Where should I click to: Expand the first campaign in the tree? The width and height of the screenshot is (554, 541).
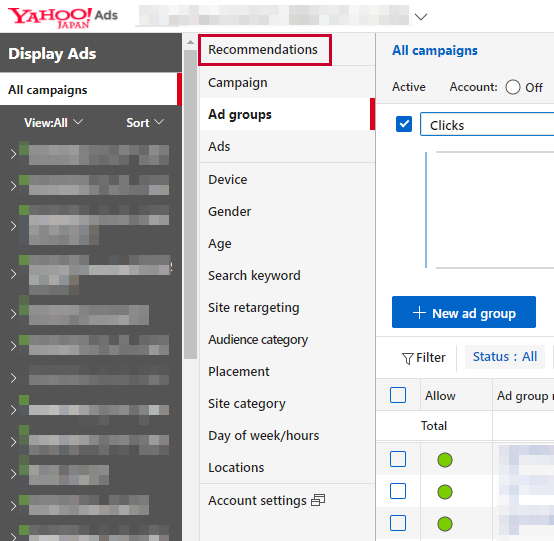click(13, 154)
